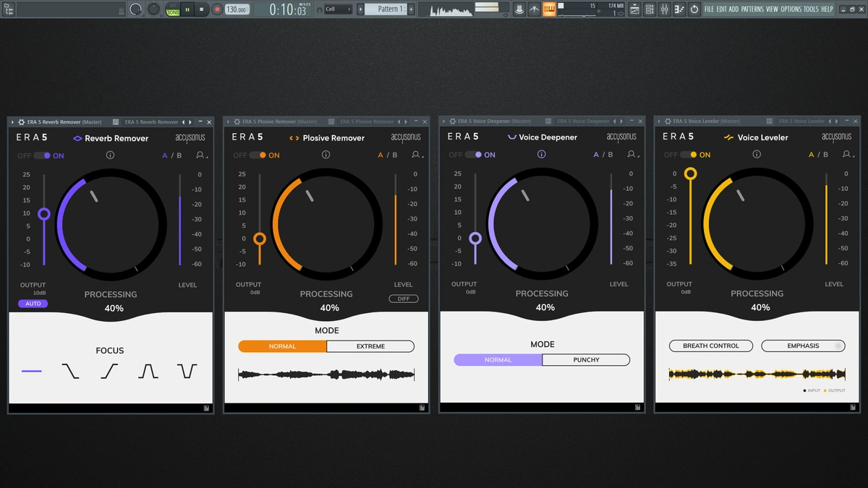Screen dimensions: 868x488
Task: Select NORMAL mode in Voice Deepener
Action: coord(498,360)
